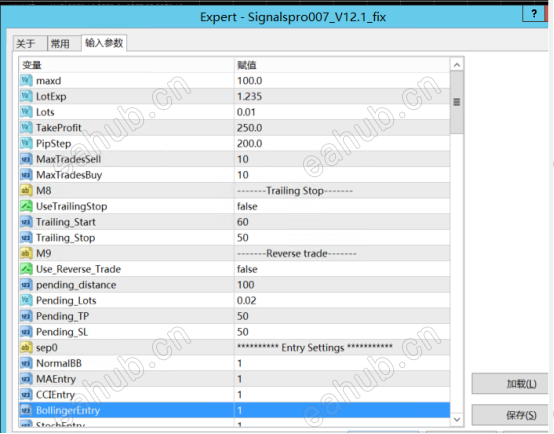Click the scrollbar up arrow
Image resolution: width=554 pixels, height=434 pixels.
[456, 65]
